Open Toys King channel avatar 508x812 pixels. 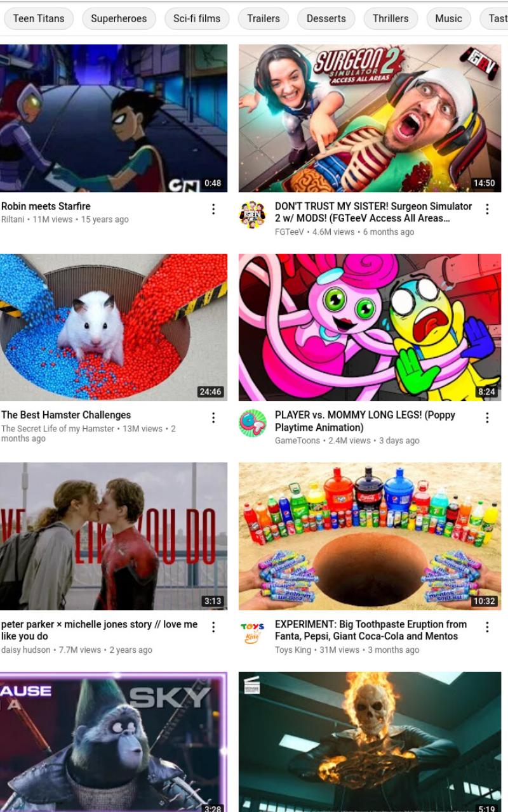coord(252,632)
